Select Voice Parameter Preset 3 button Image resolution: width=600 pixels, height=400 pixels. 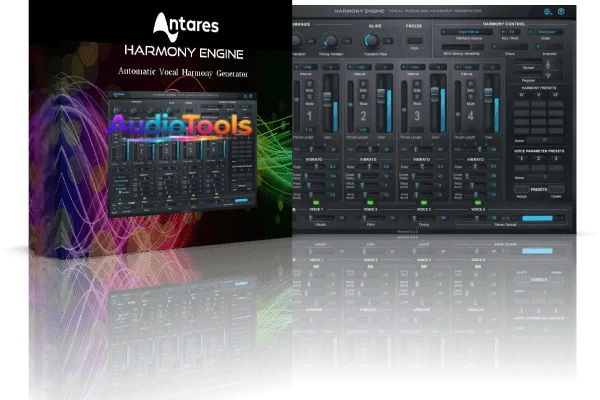point(556,168)
